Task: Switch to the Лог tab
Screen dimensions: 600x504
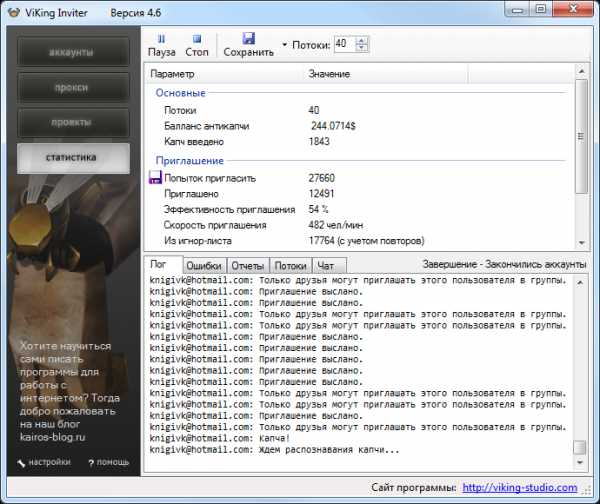Action: coord(163,265)
